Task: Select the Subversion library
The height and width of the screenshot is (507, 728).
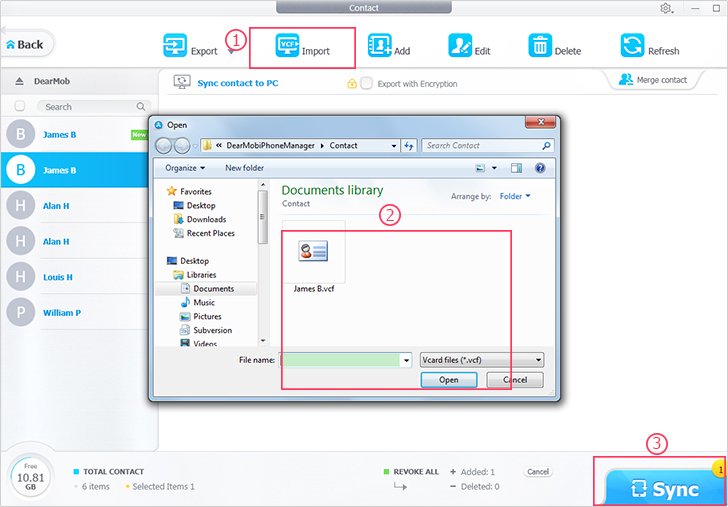Action: click(206, 331)
